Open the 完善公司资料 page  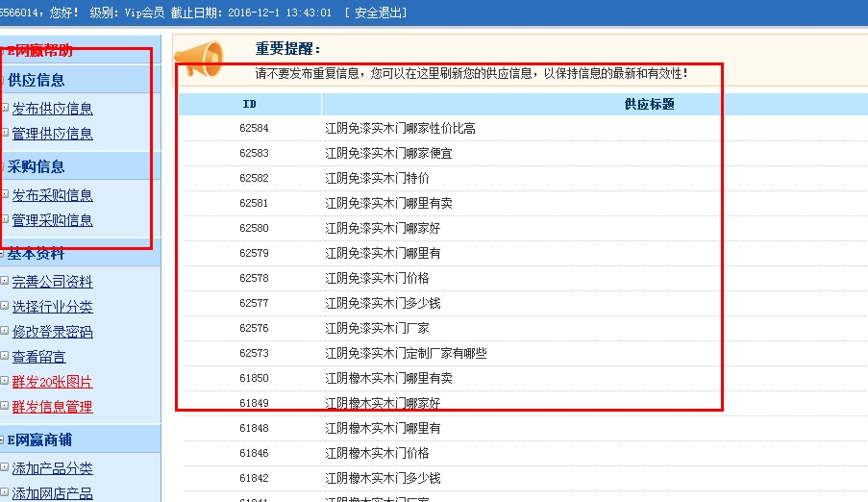pos(53,282)
